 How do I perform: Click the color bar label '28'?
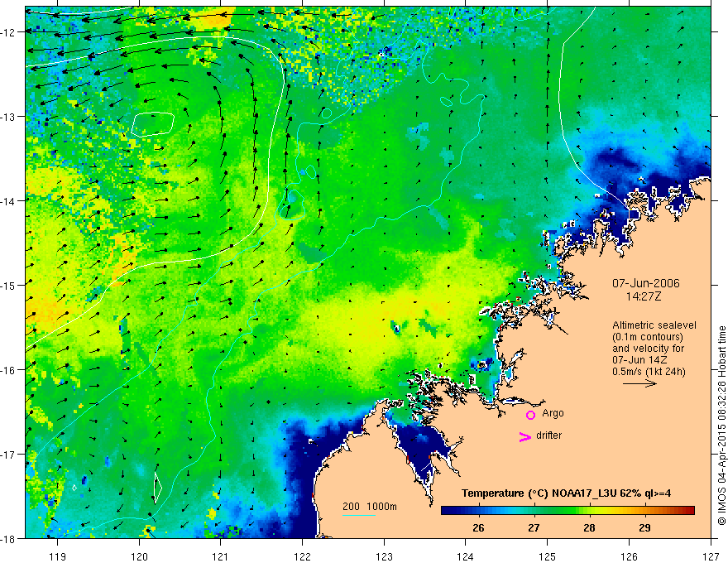coord(589,527)
